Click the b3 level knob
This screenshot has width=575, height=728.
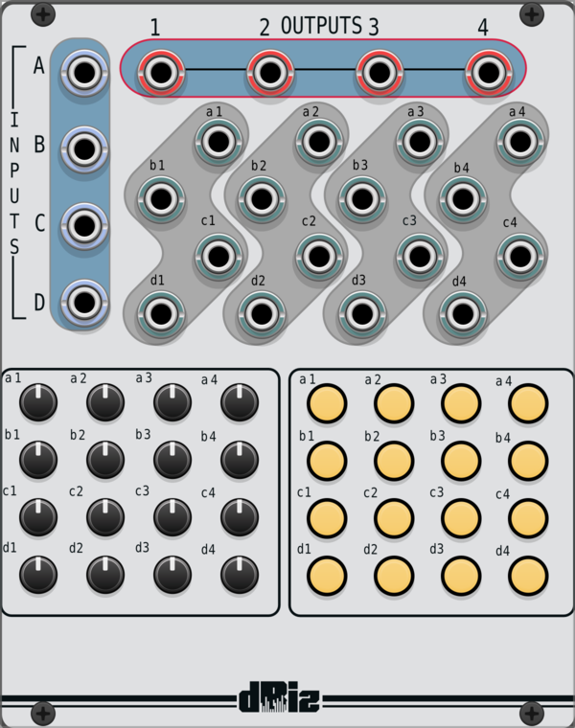[x=172, y=460]
